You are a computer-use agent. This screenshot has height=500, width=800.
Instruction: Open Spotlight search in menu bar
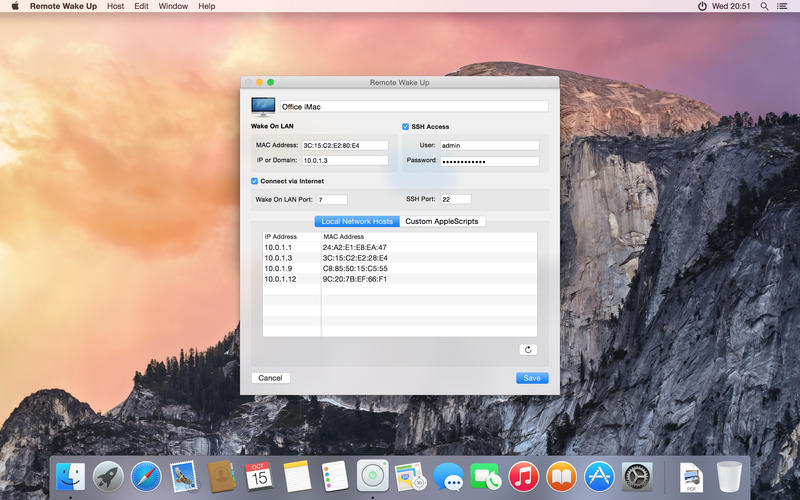[x=764, y=6]
